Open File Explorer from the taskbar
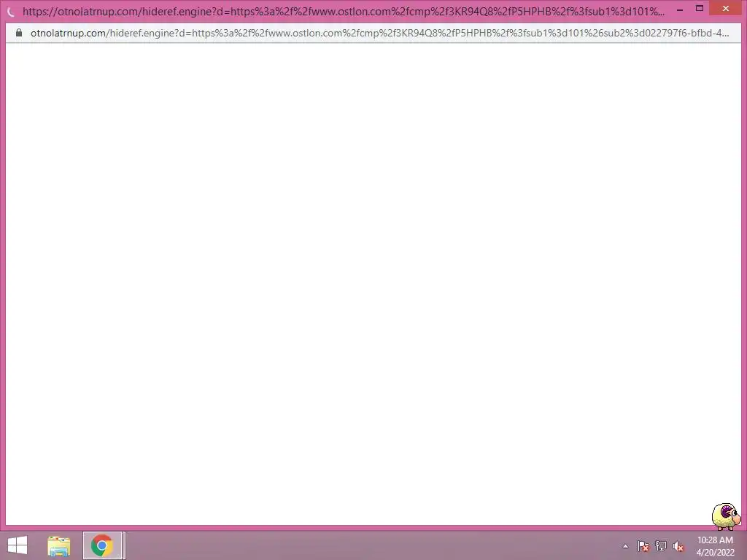 click(x=59, y=545)
